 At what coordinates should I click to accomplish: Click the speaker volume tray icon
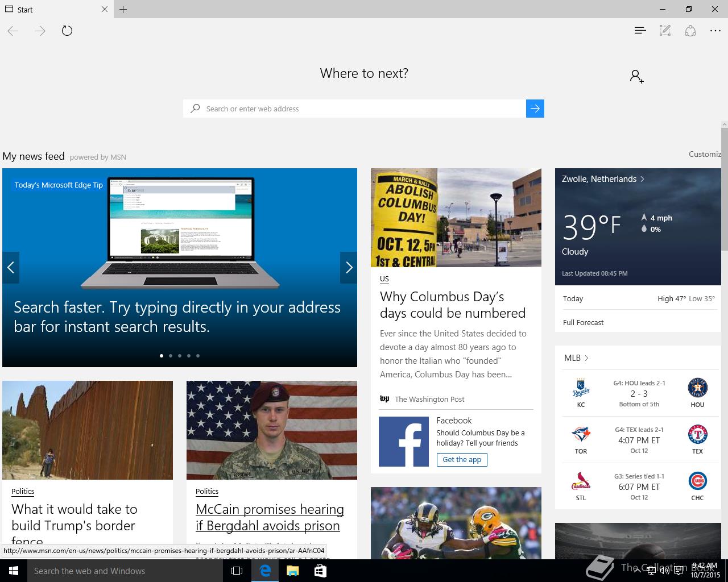[x=664, y=571]
